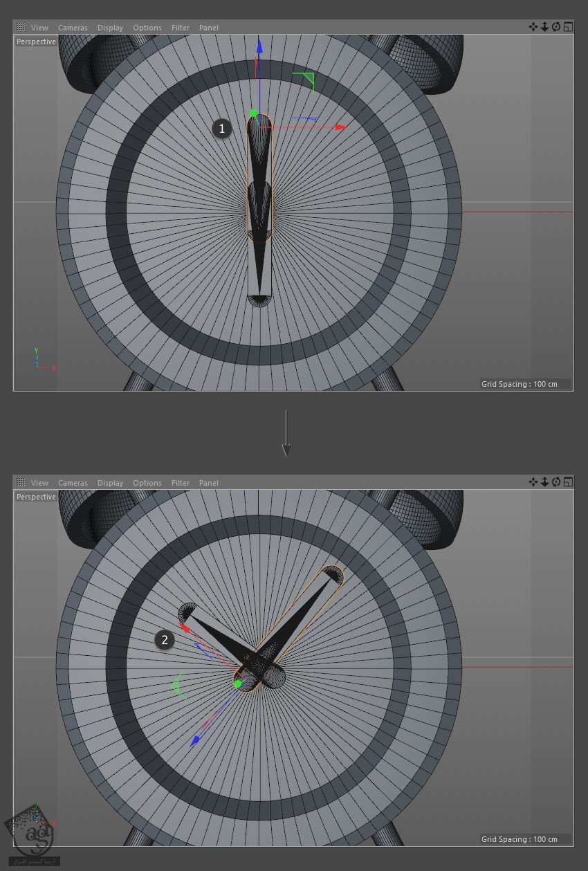Viewport: 588px width, 871px height.
Task: Open View menu in viewport with spread clock hands
Action: coord(39,483)
